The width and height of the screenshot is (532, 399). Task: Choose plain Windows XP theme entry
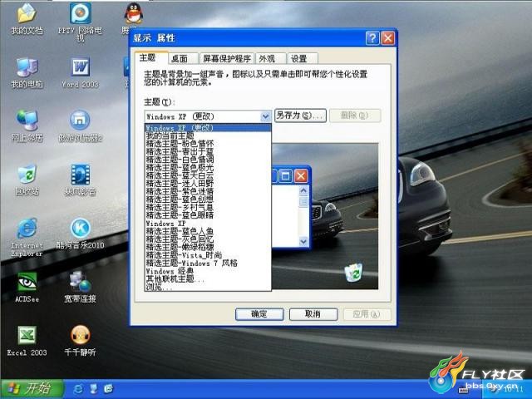point(208,224)
